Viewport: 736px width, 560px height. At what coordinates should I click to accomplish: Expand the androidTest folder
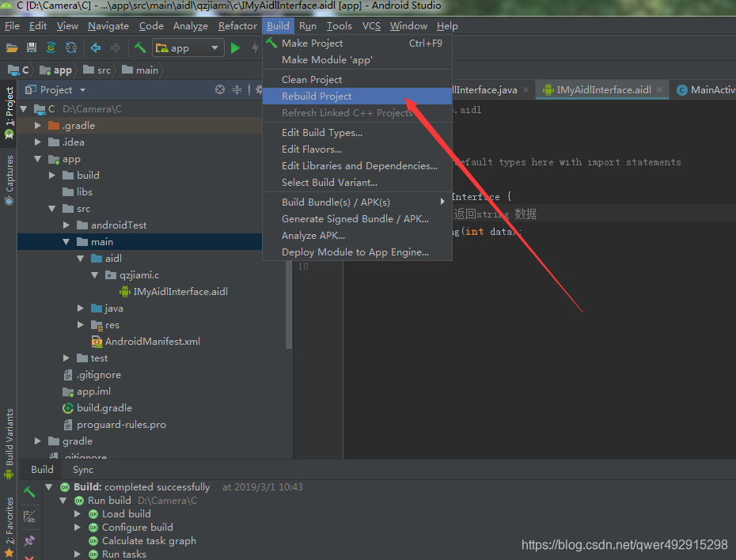pos(66,225)
